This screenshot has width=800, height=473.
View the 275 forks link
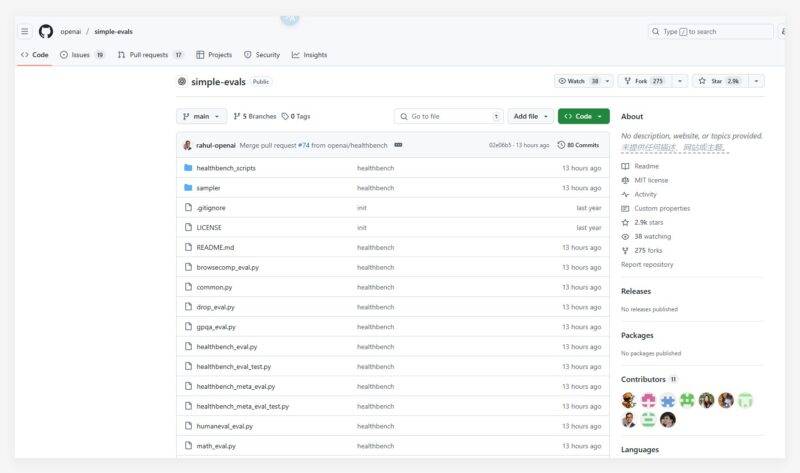tap(642, 251)
